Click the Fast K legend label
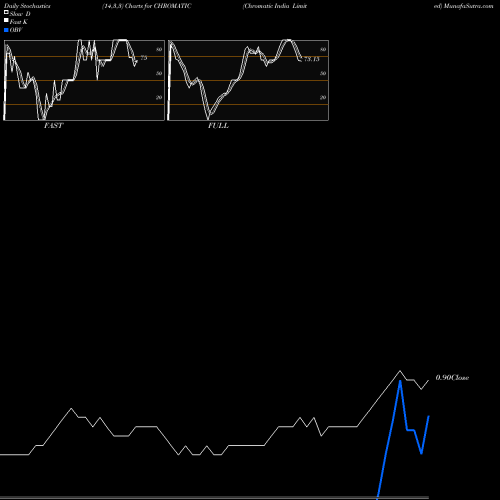Viewport: 500px width, 500px height. [19, 22]
